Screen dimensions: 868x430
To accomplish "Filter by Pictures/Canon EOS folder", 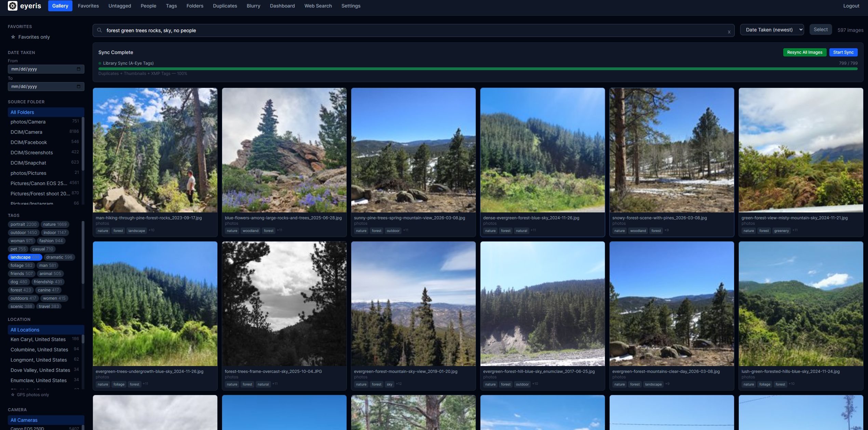I will point(44,183).
